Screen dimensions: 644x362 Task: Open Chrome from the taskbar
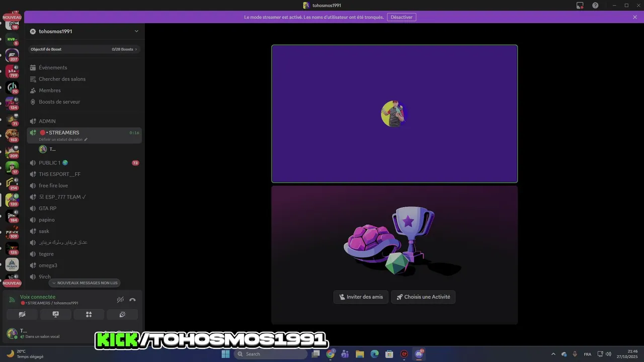click(x=331, y=354)
